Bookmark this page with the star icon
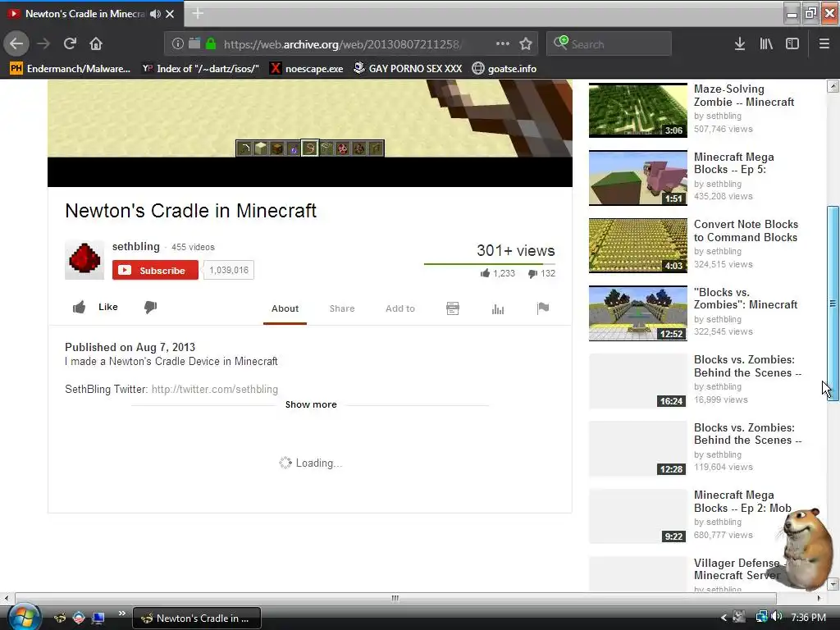This screenshot has width=840, height=630. pyautogui.click(x=526, y=44)
